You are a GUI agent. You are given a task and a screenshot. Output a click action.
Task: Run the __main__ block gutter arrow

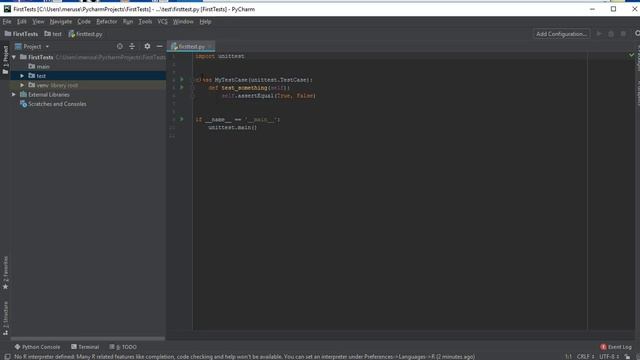pos(182,119)
